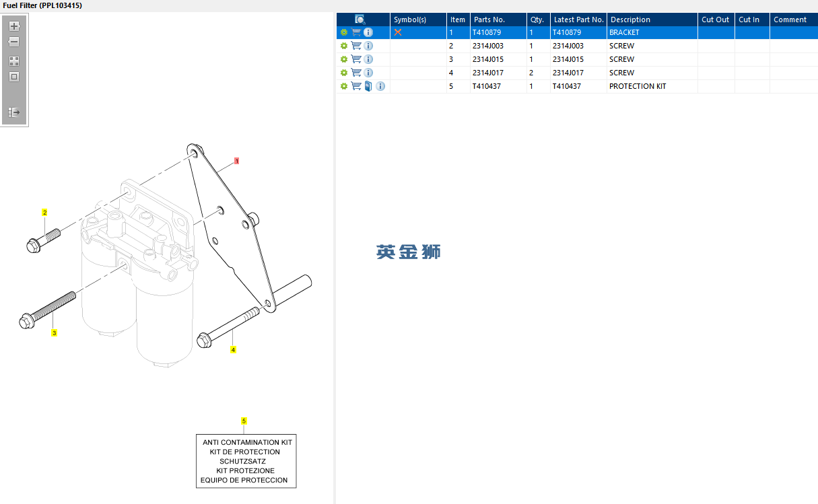This screenshot has height=504, width=818.
Task: Click green gear icon for 2314J003 row
Action: [x=344, y=46]
